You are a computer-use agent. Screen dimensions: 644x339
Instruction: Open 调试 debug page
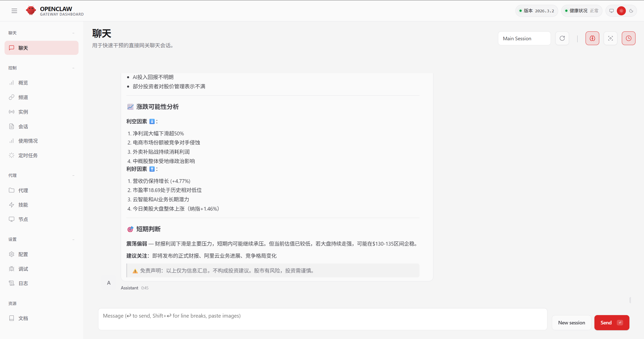[x=23, y=269]
